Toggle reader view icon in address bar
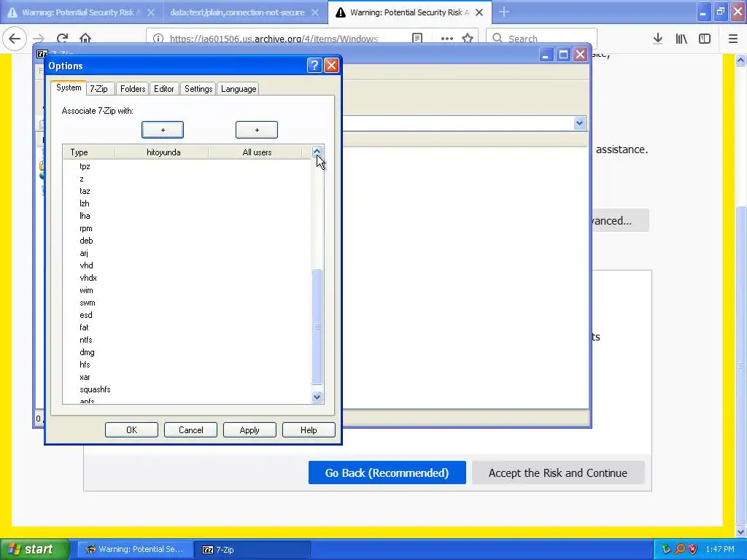The image size is (747, 560). point(417,39)
